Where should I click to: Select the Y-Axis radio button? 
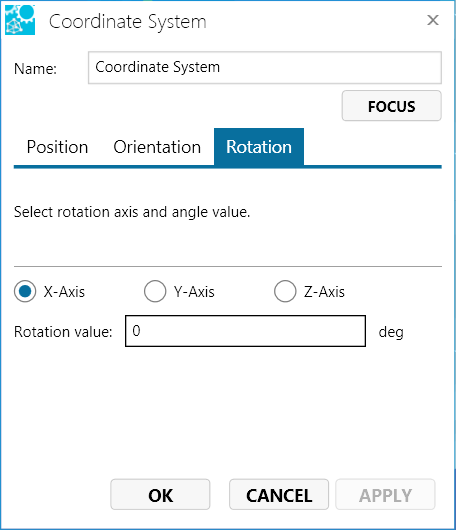coord(155,291)
